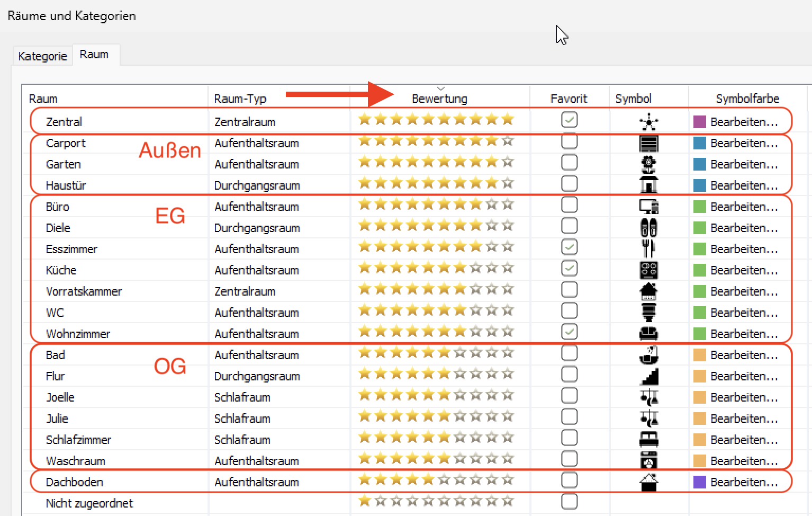Click purple color swatch in Zentral row
The width and height of the screenshot is (812, 516).
click(700, 122)
